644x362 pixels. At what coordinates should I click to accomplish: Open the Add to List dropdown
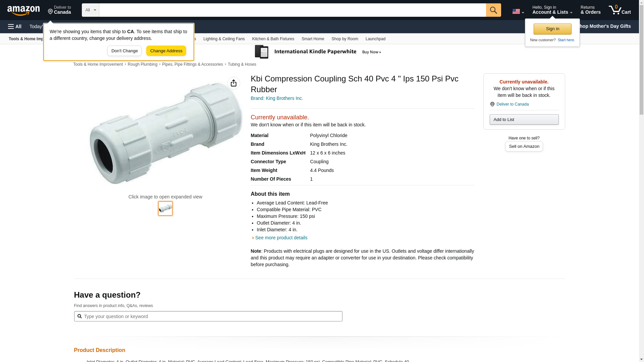tap(524, 120)
